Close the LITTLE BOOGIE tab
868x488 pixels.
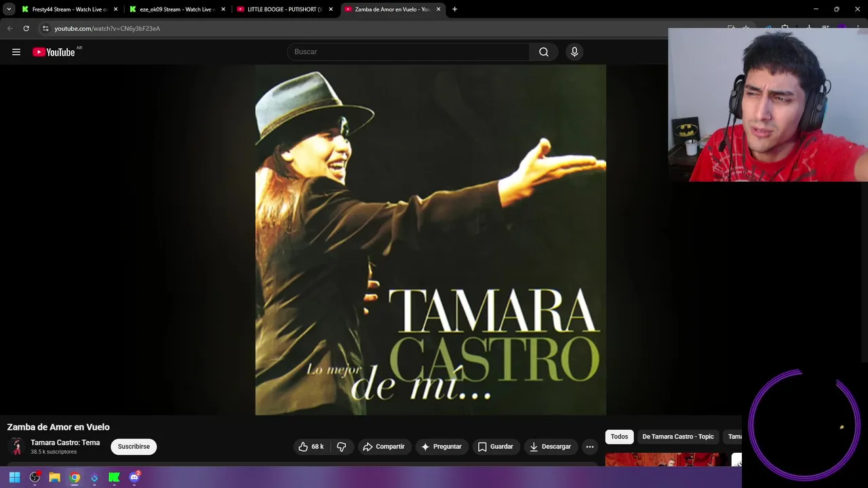click(x=331, y=9)
